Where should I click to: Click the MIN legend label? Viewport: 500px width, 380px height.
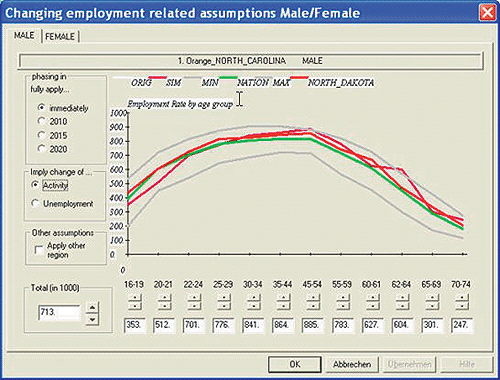coord(210,83)
